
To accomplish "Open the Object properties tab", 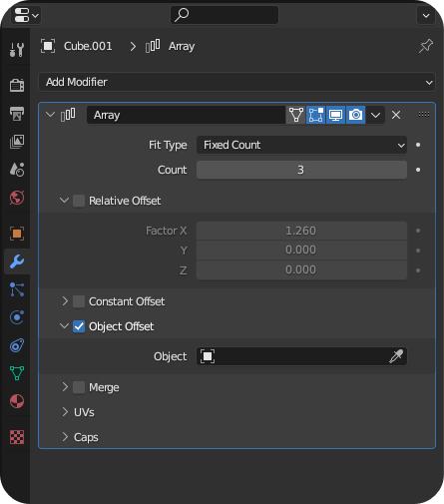I will coord(17,234).
